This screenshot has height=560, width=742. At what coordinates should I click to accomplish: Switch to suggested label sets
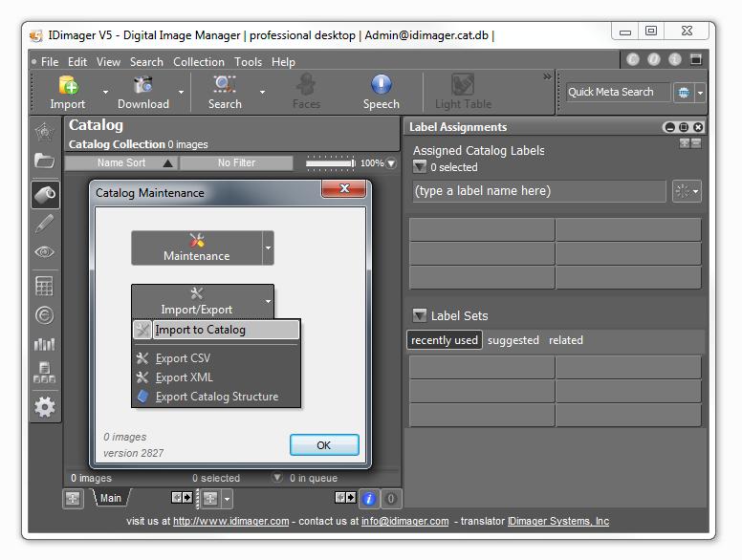tap(513, 340)
